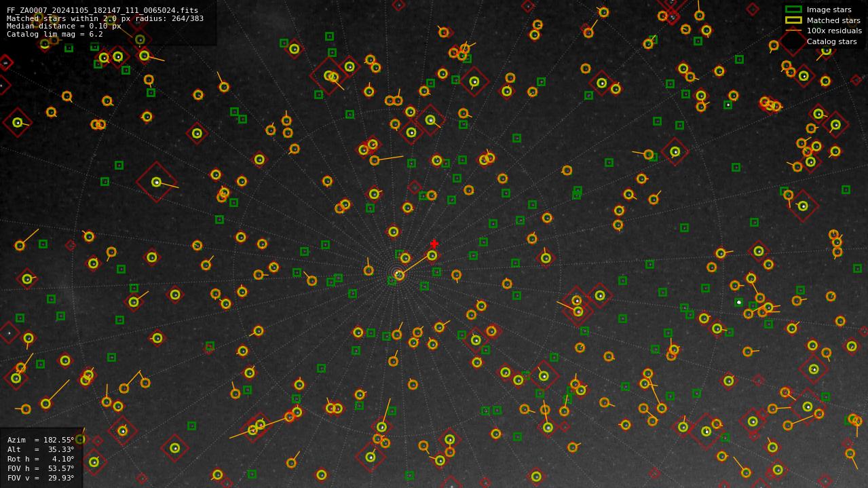This screenshot has height=488, width=868.
Task: Click the yellow Matched stars legend symbol
Action: 793,20
